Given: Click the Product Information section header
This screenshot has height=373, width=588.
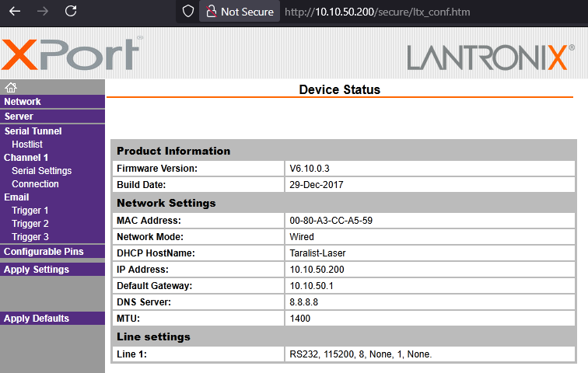Looking at the screenshot, I should point(173,151).
